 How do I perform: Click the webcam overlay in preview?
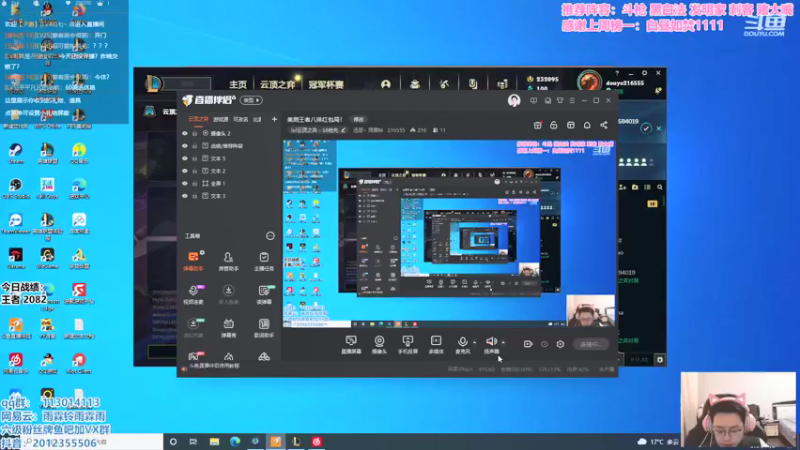click(590, 311)
